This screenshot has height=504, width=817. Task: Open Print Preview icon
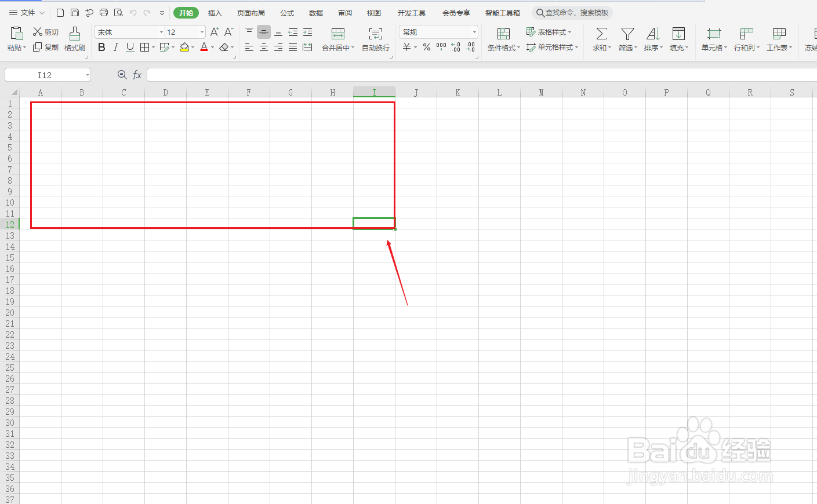click(x=118, y=13)
